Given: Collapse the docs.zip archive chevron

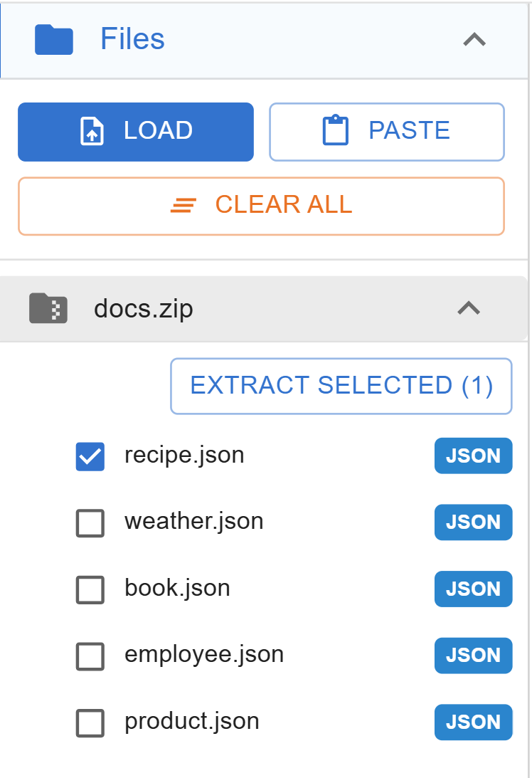Looking at the screenshot, I should coord(469,308).
